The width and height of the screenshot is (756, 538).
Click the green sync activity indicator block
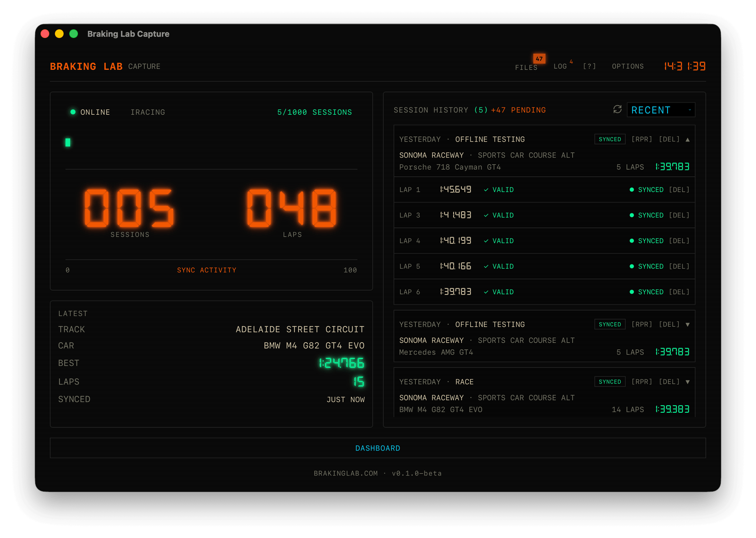pos(68,142)
